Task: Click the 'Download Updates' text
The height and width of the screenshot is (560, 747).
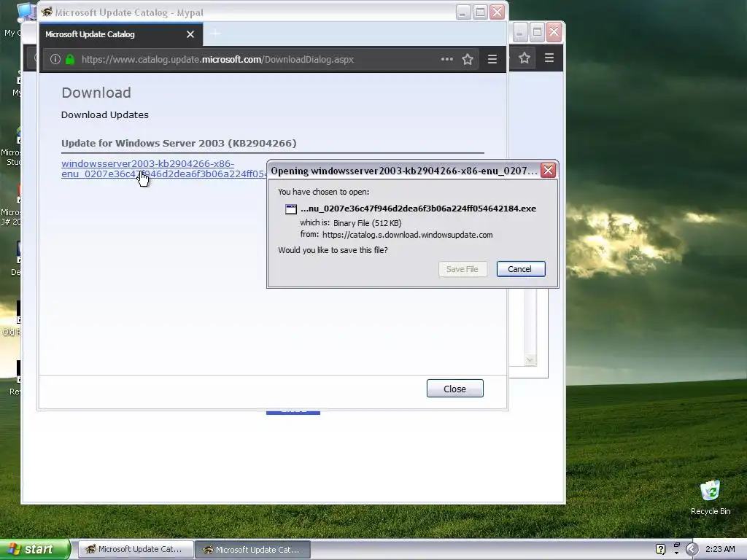Action: point(105,114)
